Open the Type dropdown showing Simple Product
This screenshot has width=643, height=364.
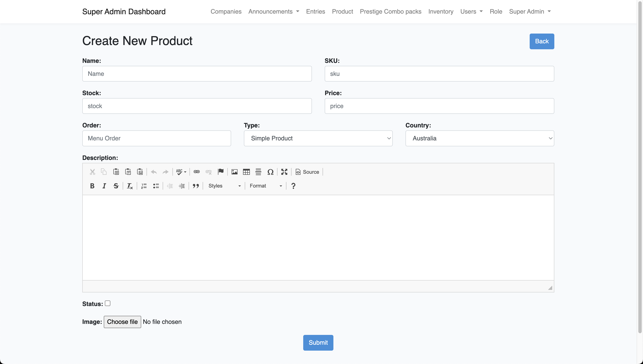[x=318, y=138]
